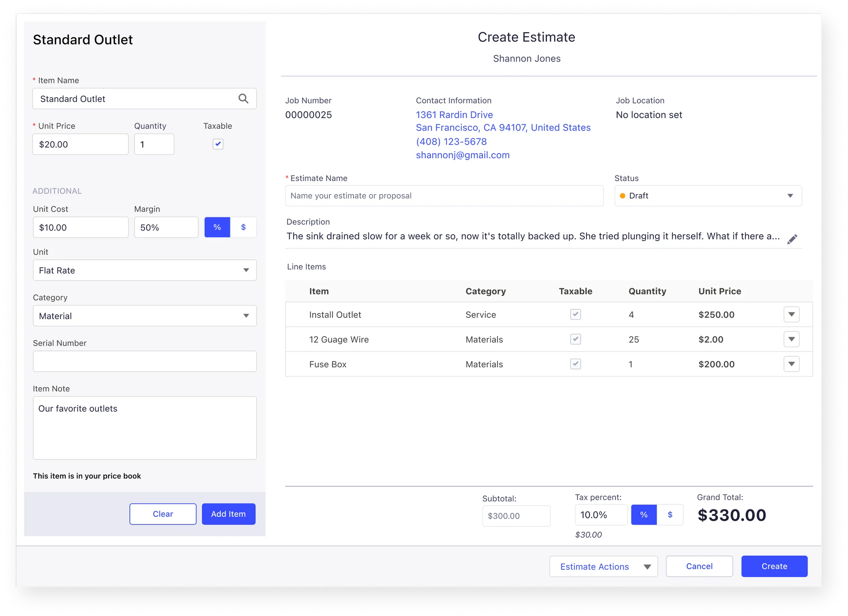Click the Item Note text area
The image size is (848, 616).
(x=145, y=428)
